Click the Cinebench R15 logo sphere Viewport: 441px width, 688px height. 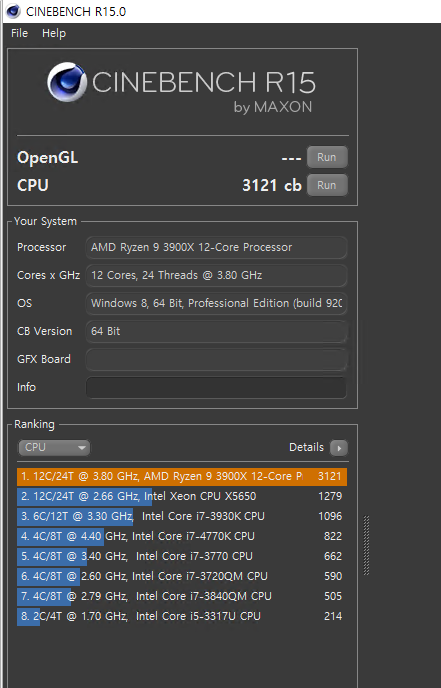pos(67,82)
